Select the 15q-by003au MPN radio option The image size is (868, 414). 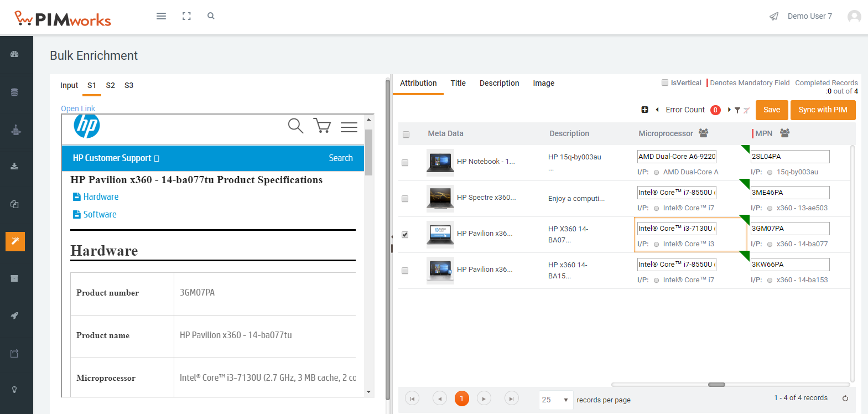tap(770, 172)
